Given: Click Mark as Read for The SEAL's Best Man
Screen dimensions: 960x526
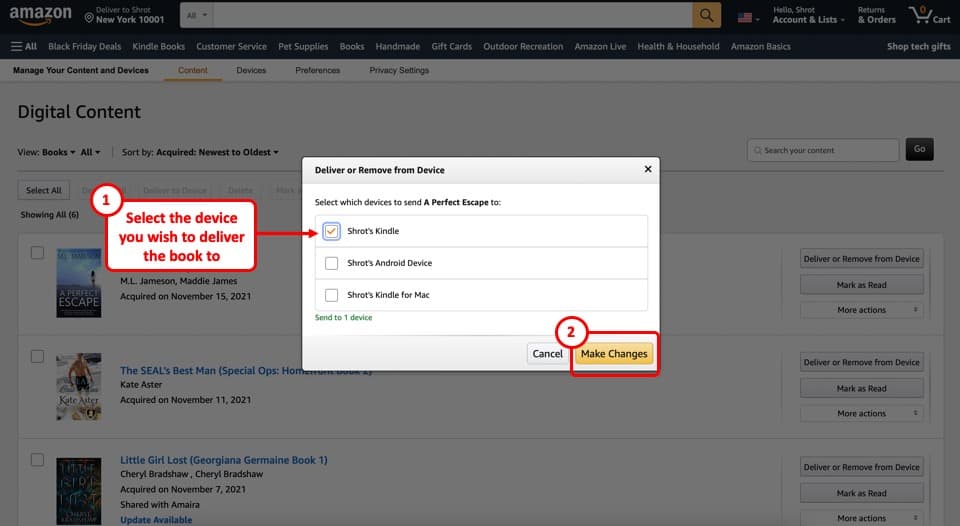Looking at the screenshot, I should pyautogui.click(x=861, y=388).
